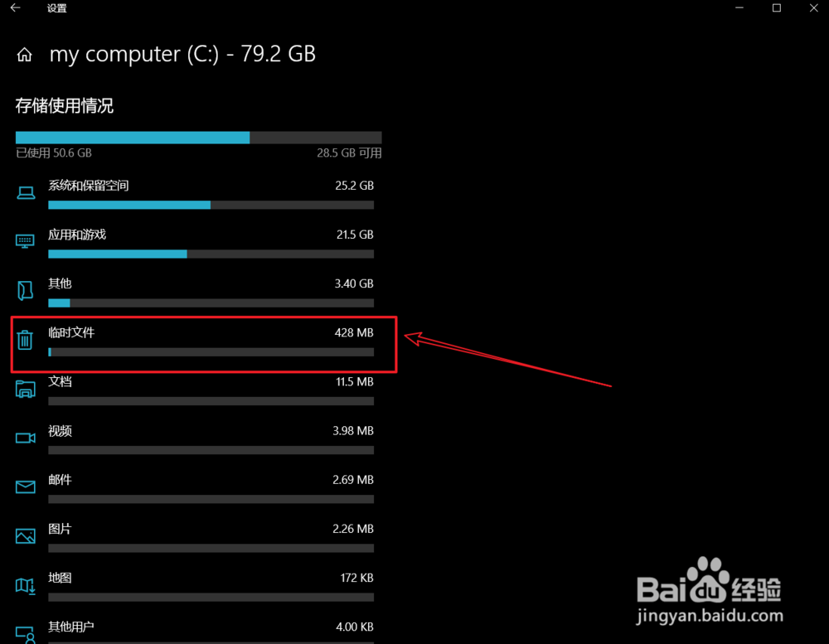
Task: Click the page icon next to 其他
Action: tap(26, 290)
